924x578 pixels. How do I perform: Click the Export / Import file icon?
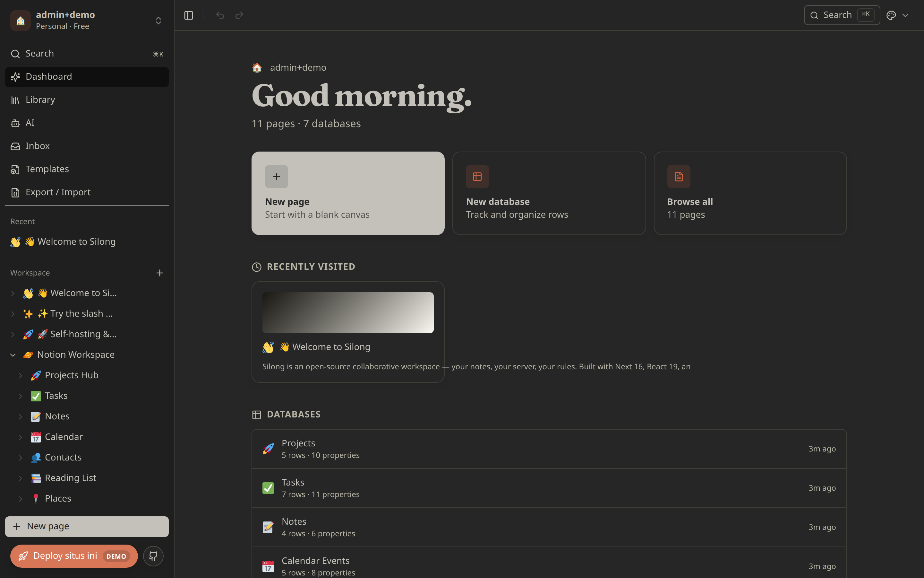(15, 192)
